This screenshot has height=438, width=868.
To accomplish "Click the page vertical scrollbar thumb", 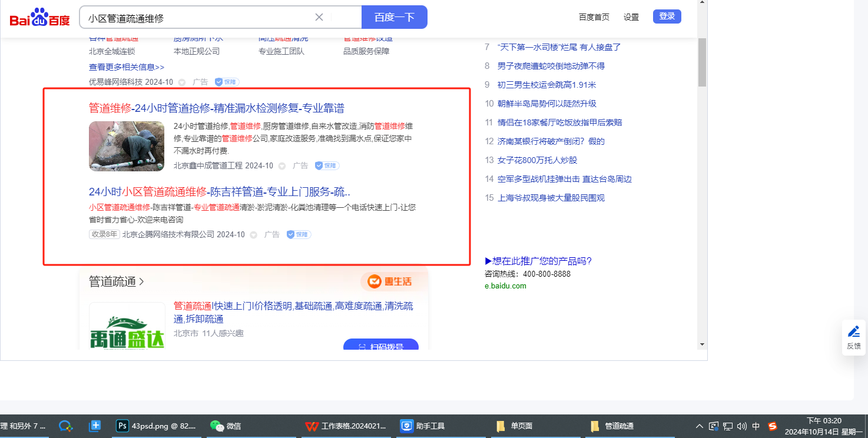I will coord(702,62).
